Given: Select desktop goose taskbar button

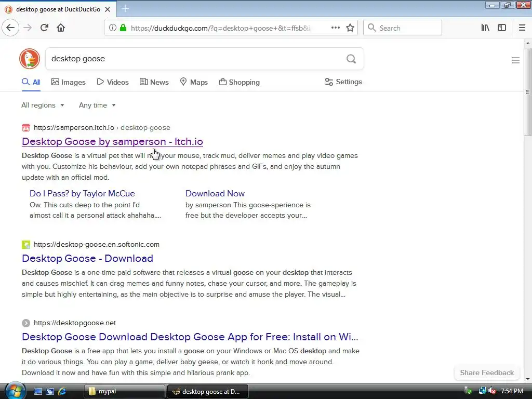Looking at the screenshot, I should 208,391.
